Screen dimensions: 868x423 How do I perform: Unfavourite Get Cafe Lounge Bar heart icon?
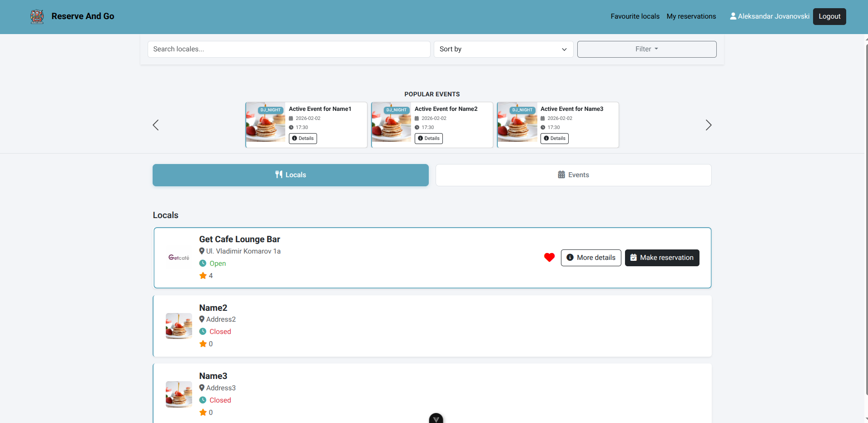point(549,258)
